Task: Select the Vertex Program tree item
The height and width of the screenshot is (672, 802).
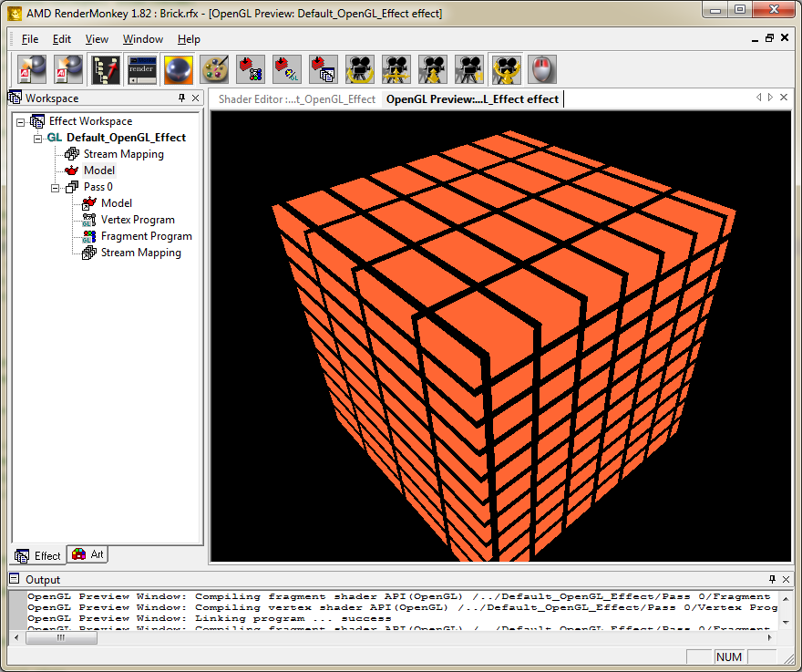Action: (138, 219)
